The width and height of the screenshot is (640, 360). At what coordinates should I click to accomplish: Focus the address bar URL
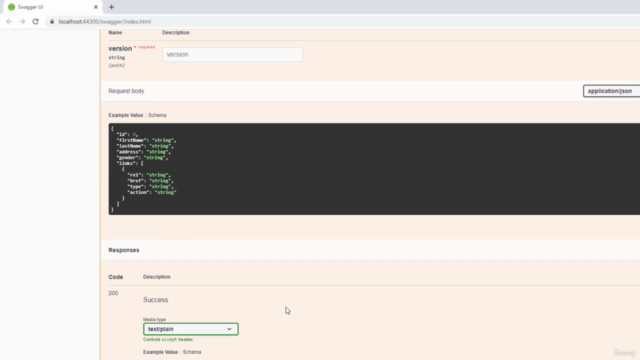click(104, 22)
